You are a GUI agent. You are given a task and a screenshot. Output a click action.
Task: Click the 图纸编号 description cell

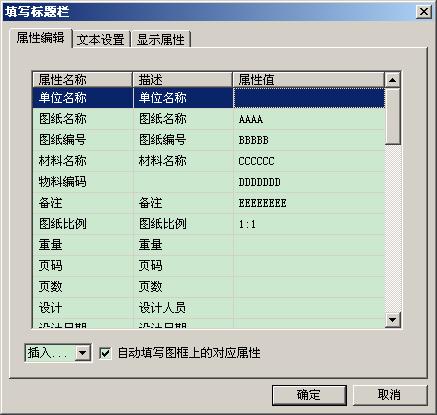(x=183, y=140)
